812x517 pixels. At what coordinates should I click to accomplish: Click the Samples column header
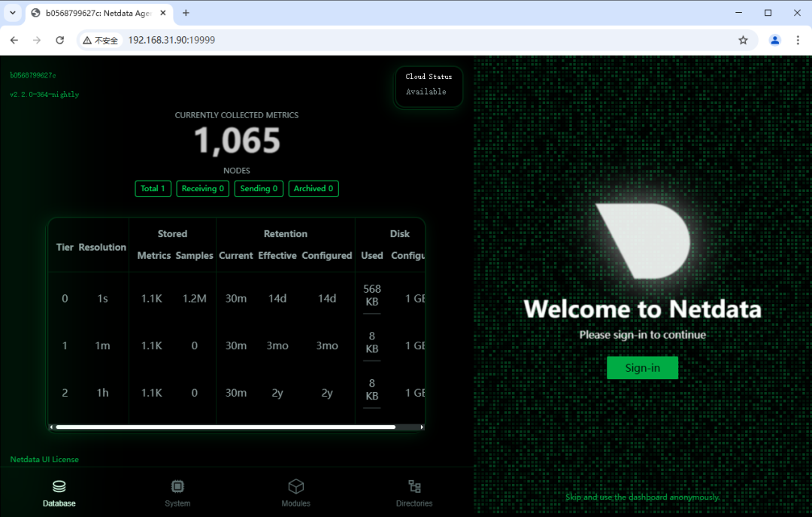pos(194,256)
